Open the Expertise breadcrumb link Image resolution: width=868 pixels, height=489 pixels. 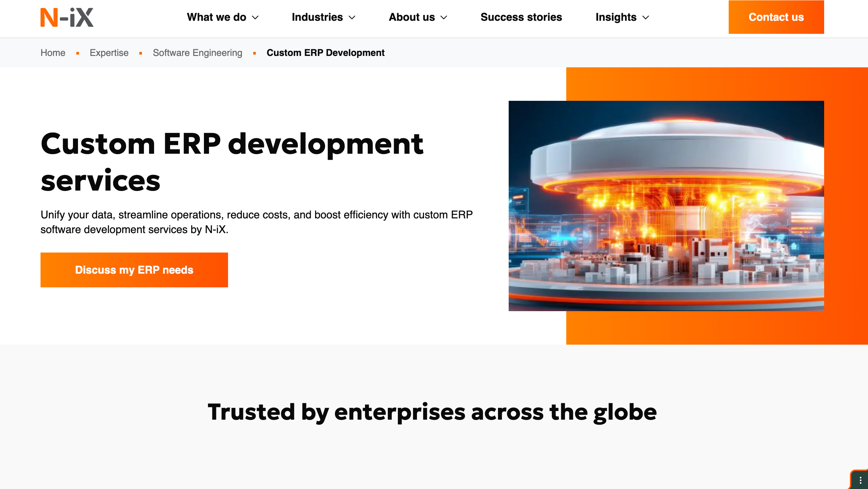(x=108, y=53)
